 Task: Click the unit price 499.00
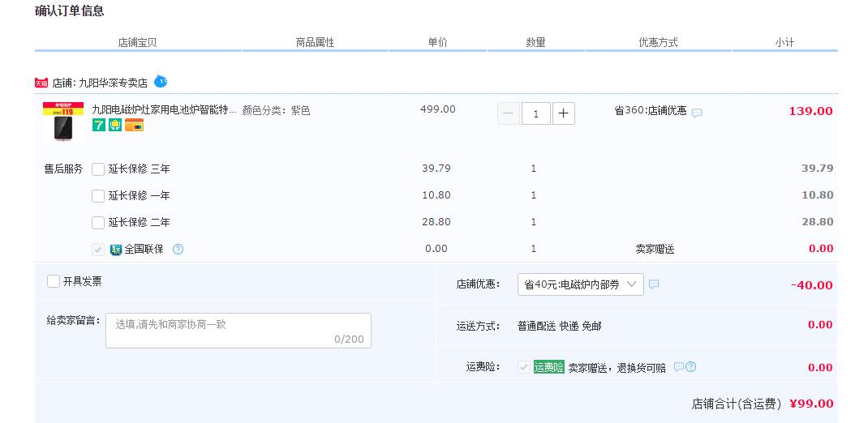(438, 109)
